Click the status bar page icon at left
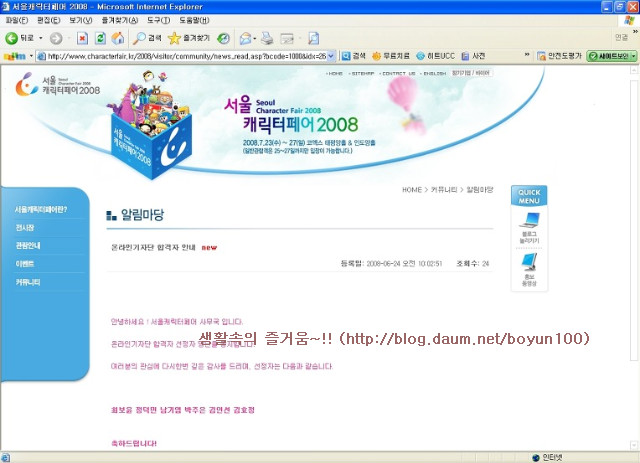This screenshot has height=463, width=640. (x=5, y=458)
